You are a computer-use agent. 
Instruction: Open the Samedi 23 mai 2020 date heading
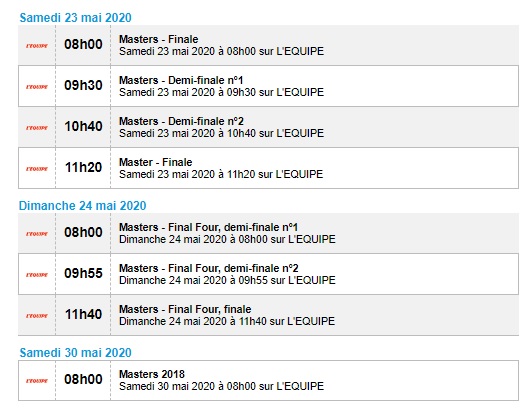tap(75, 18)
